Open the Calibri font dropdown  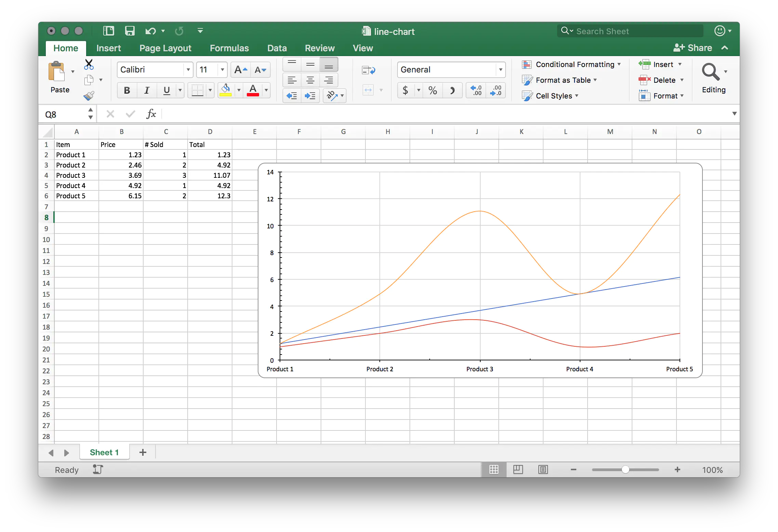[188, 69]
